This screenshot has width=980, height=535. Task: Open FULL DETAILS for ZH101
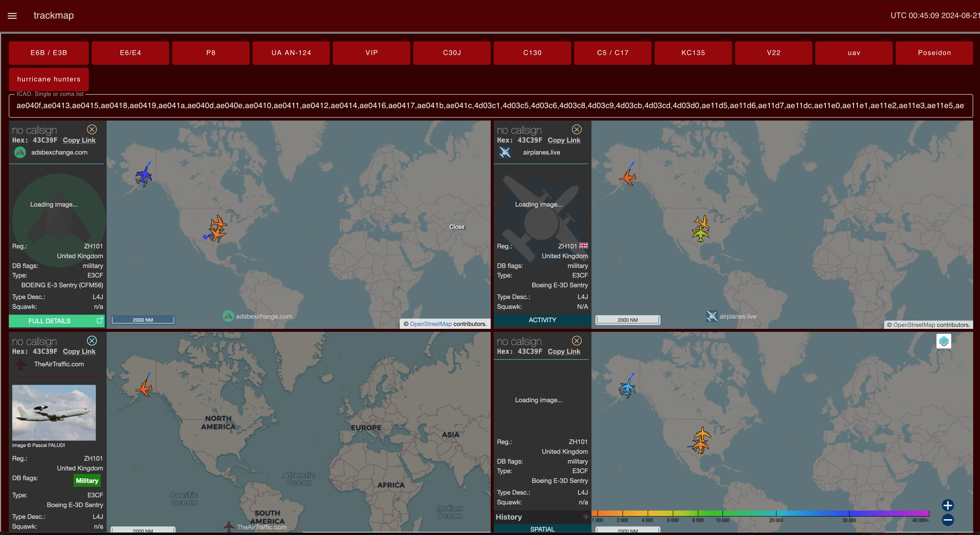[57, 321]
